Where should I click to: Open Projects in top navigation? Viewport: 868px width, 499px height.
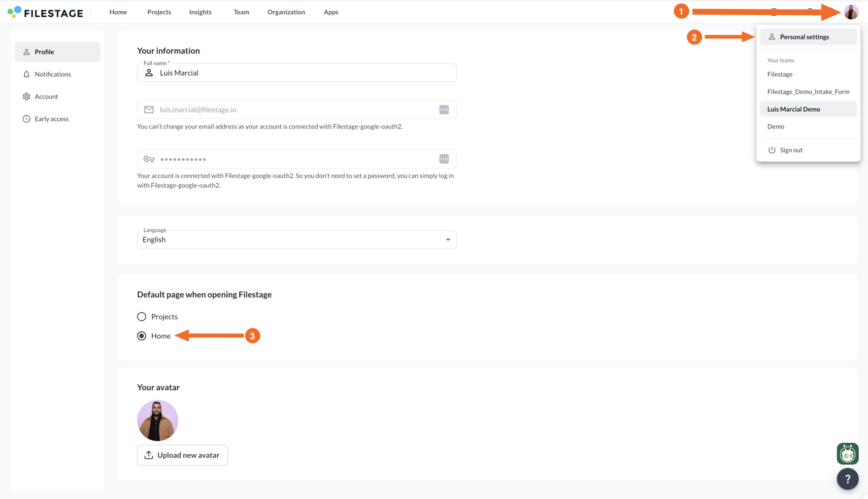point(159,12)
